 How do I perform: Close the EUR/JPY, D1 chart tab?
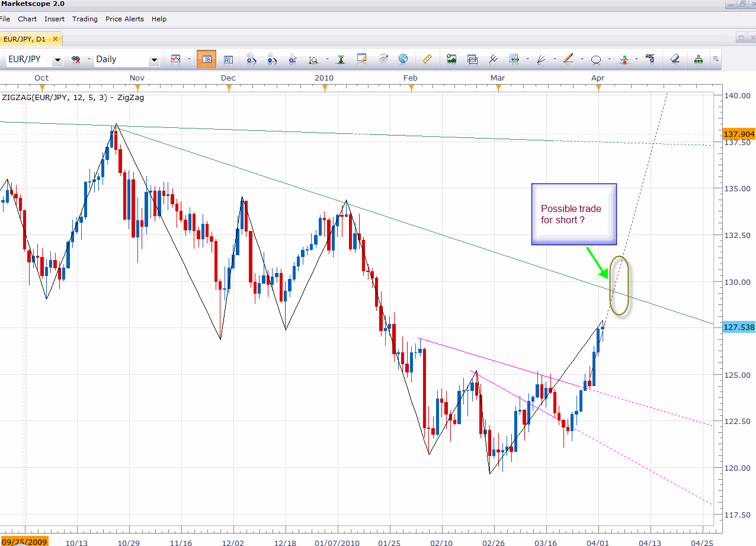pos(56,39)
